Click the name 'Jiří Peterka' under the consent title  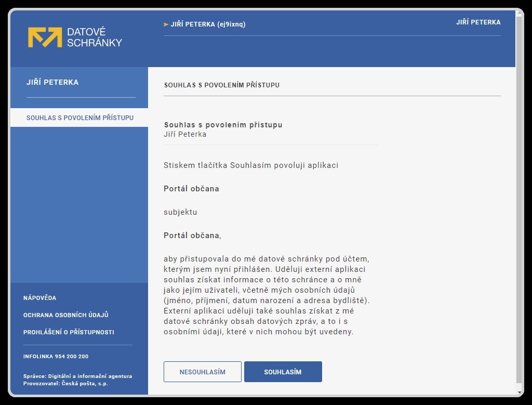185,134
